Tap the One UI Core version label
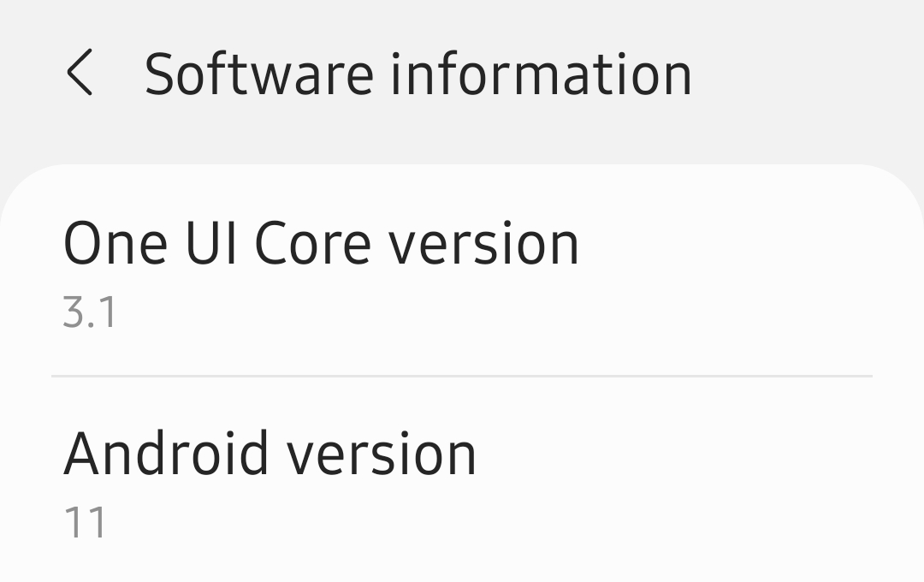The height and width of the screenshot is (582, 924). (x=323, y=242)
